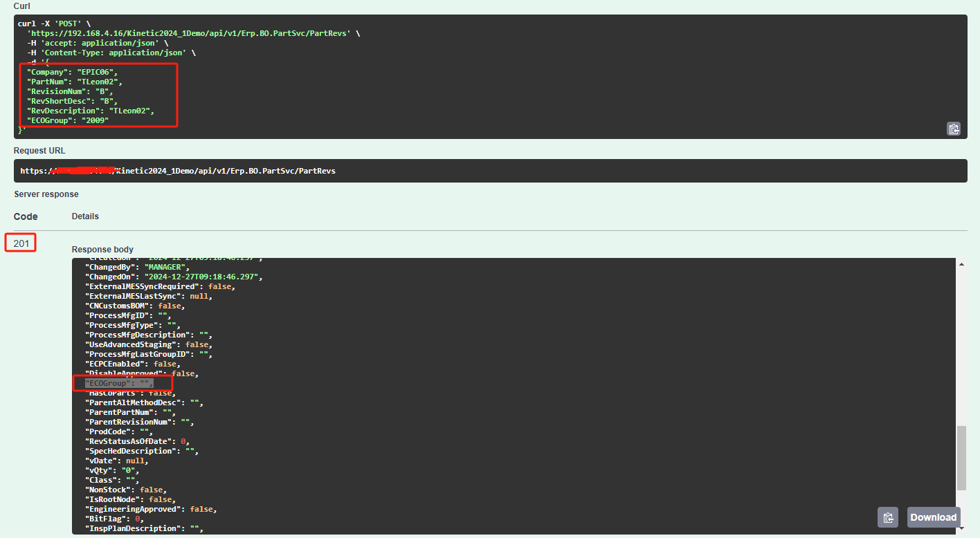Click the "ParentPartNum" line
Image resolution: width=980 pixels, height=538 pixels.
130,412
